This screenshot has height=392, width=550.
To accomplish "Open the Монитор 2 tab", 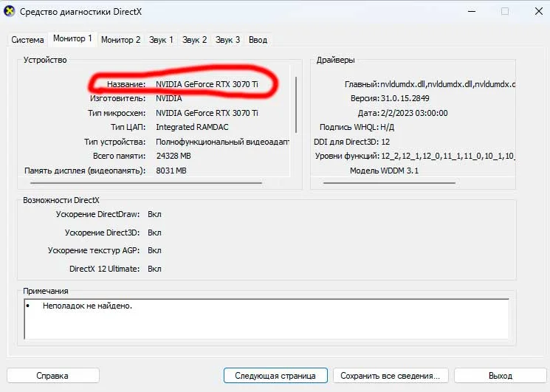I will pos(120,40).
